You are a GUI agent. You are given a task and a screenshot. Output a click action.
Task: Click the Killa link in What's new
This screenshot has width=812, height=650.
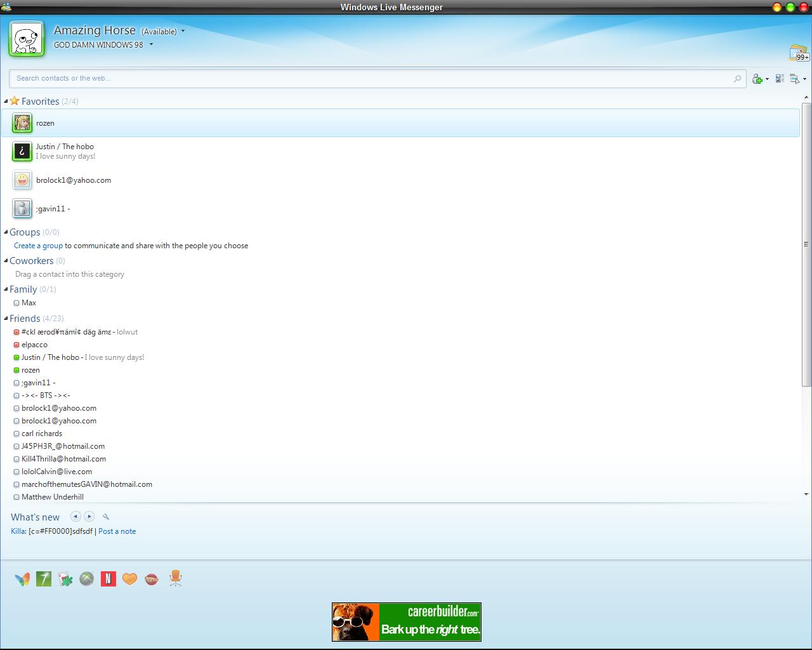(18, 531)
